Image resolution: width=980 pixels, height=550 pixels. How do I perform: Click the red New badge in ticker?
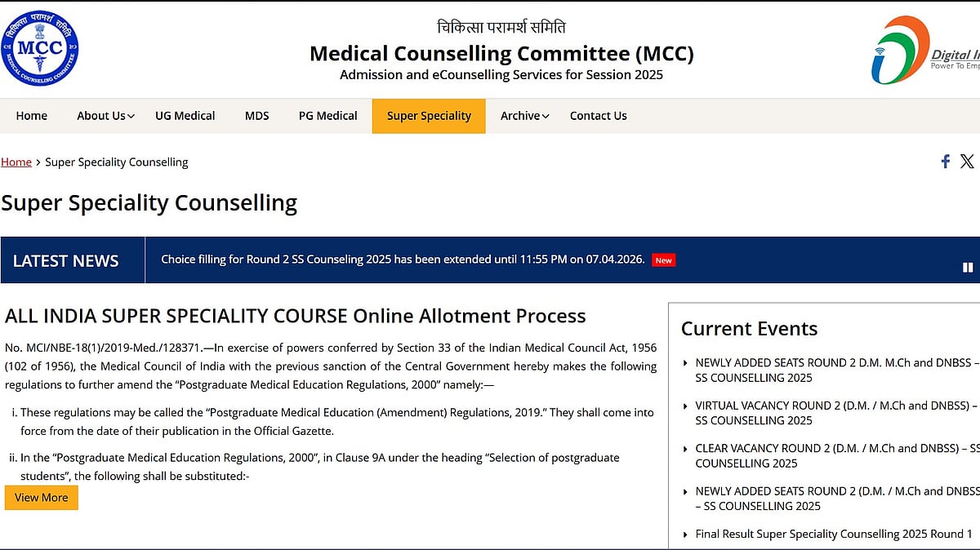[x=664, y=260]
